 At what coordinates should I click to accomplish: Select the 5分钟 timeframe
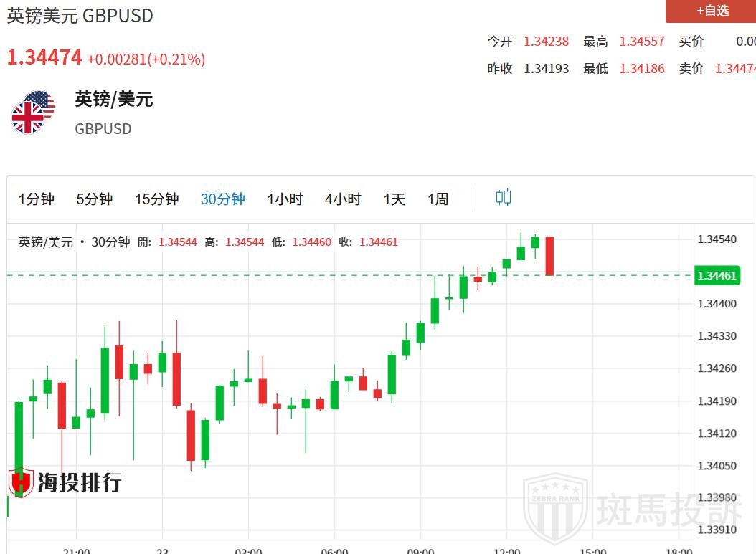pyautogui.click(x=95, y=199)
